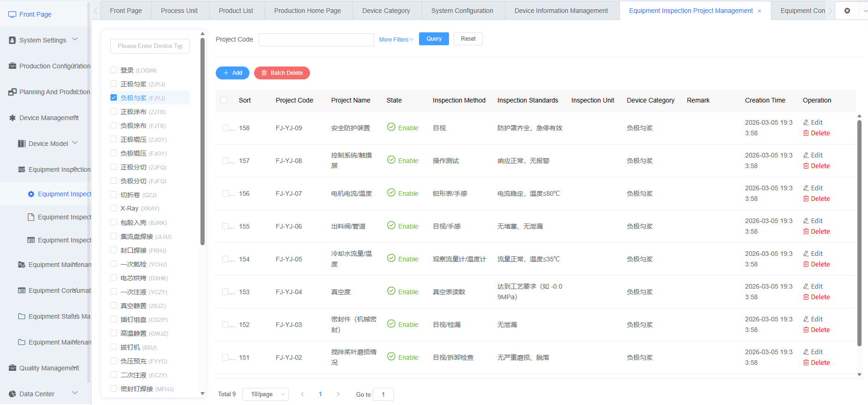Viewport: 868px width, 405px height.
Task: Click Data Center pie chart icon
Action: click(x=12, y=394)
